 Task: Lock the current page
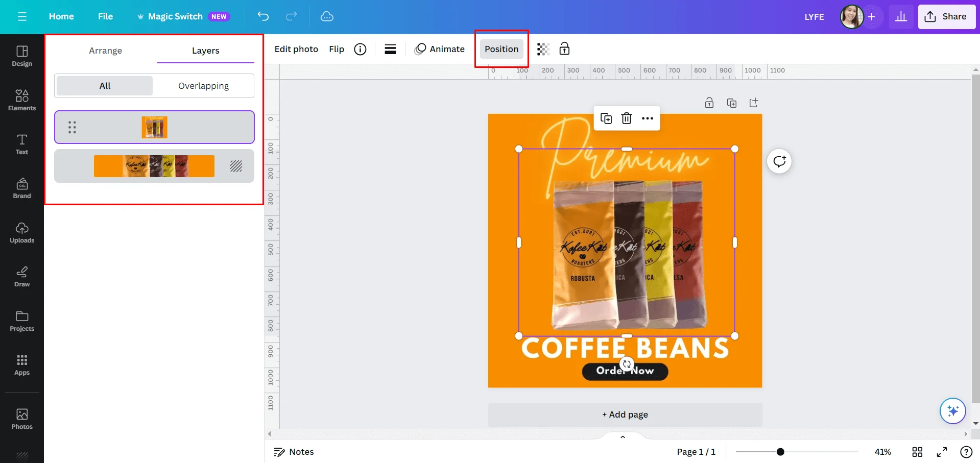tap(709, 103)
